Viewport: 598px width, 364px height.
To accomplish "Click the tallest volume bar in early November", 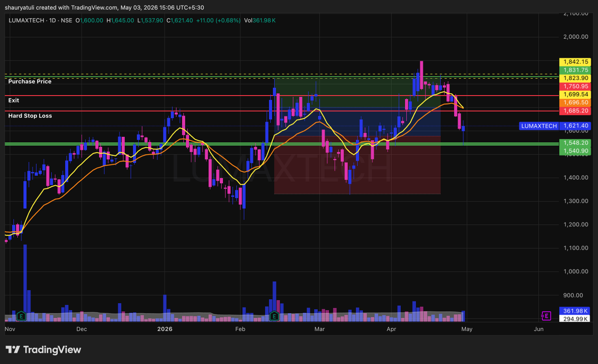I will coord(25,282).
